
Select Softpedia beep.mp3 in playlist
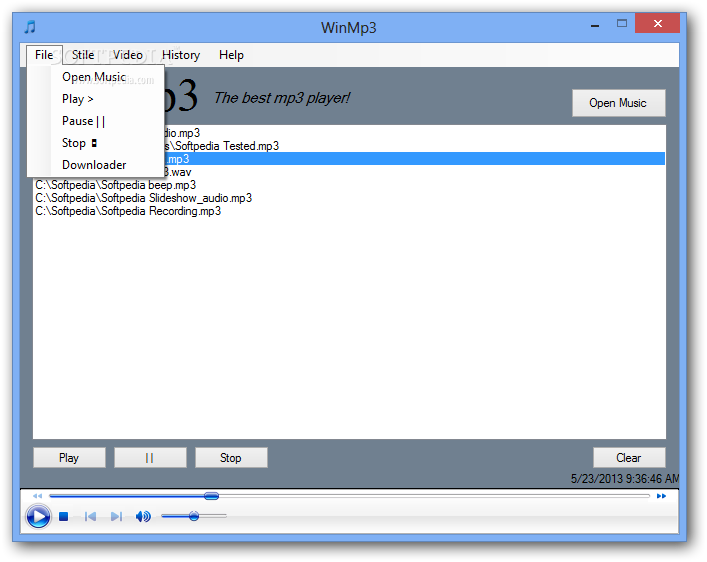pos(349,185)
